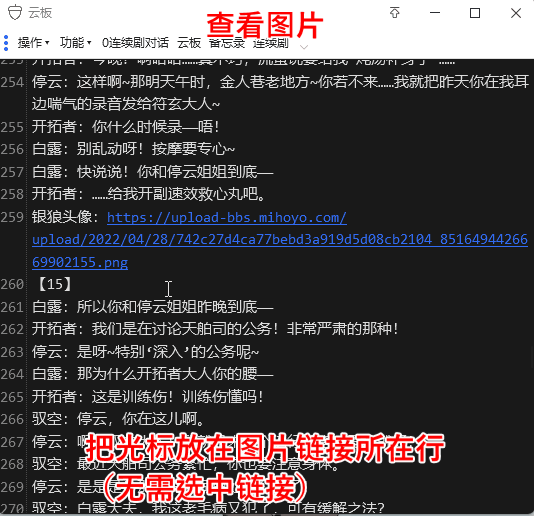Switch to the 0连续剧对话 tab
Viewport: 534px width, 516px height.
click(x=135, y=43)
